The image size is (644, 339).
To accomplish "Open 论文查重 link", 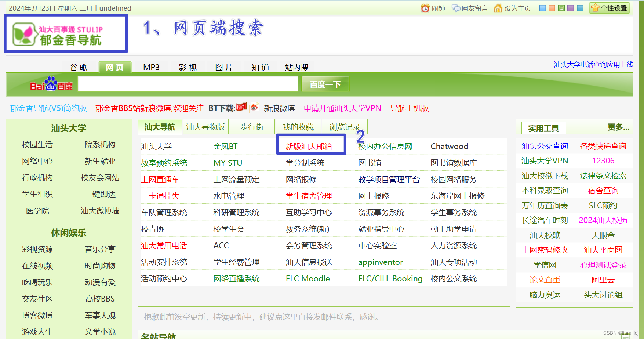I will tap(545, 280).
